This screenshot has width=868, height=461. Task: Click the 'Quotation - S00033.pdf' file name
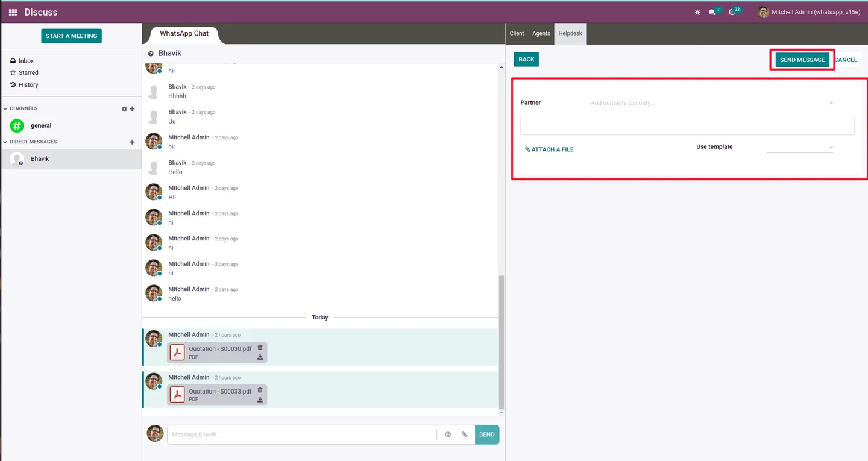[220, 391]
